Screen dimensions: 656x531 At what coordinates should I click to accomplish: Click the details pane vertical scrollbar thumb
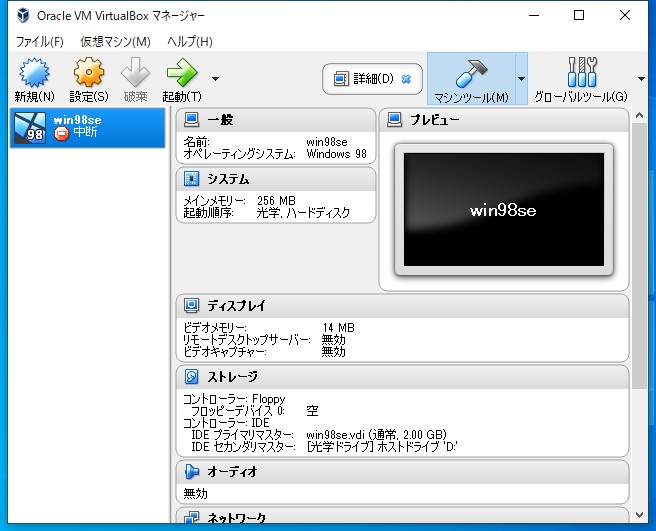(639, 256)
